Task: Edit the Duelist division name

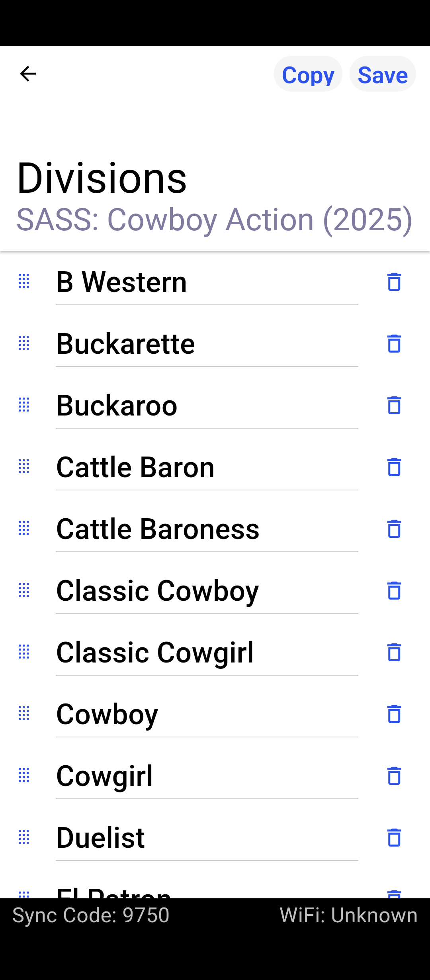Action: [206, 838]
